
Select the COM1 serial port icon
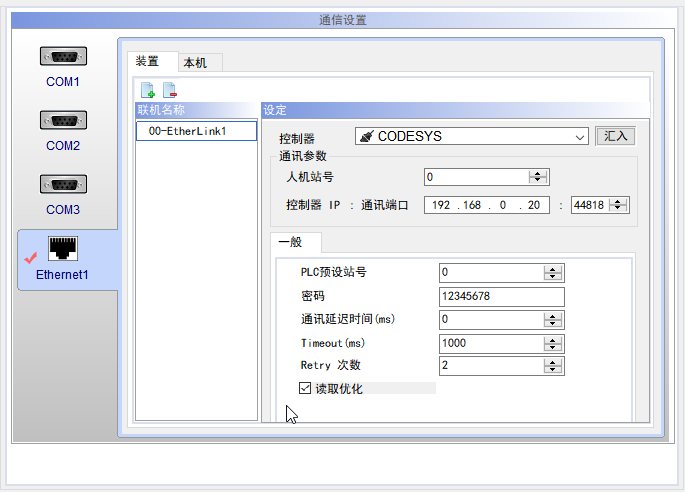pyautogui.click(x=63, y=58)
